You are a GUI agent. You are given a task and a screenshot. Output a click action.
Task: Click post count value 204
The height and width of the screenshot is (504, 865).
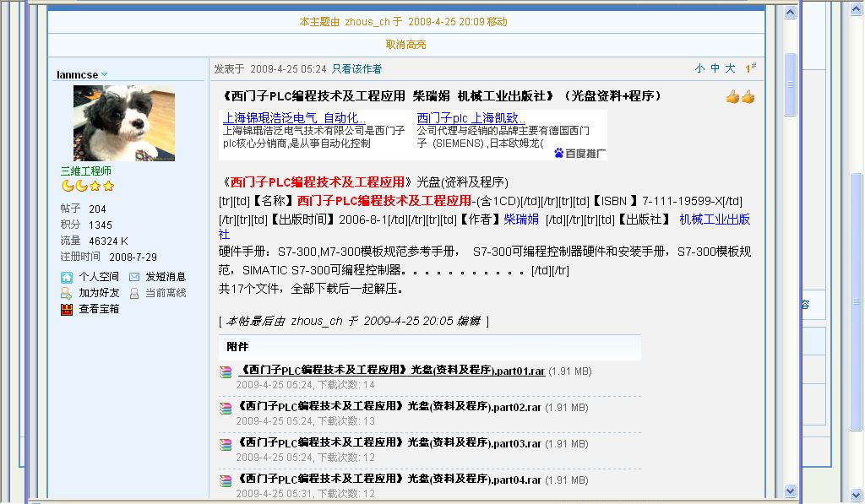coord(97,209)
